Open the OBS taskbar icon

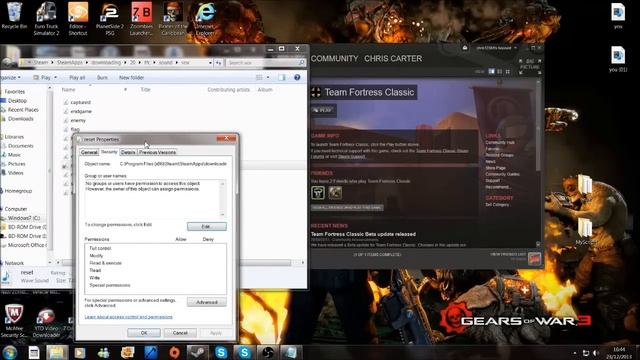coord(268,352)
